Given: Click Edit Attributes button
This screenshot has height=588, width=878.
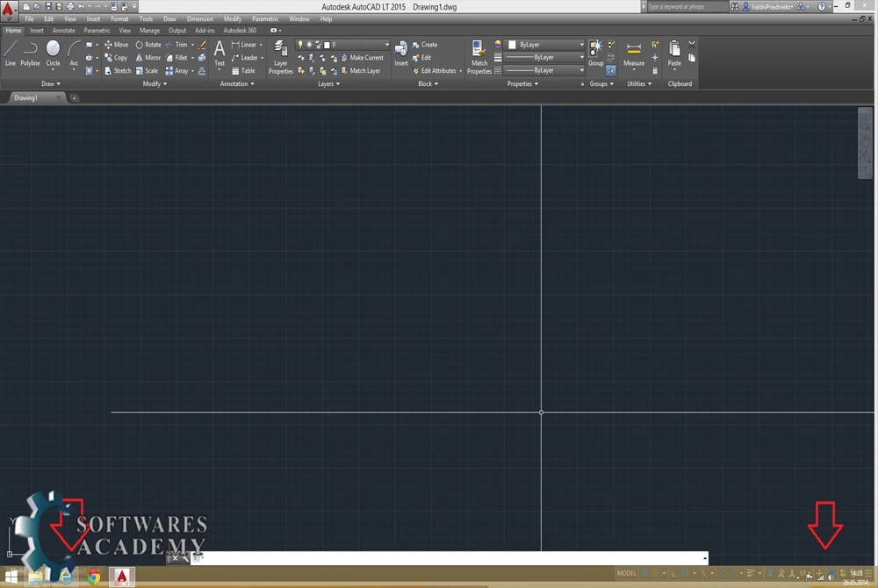Looking at the screenshot, I should 435,71.
